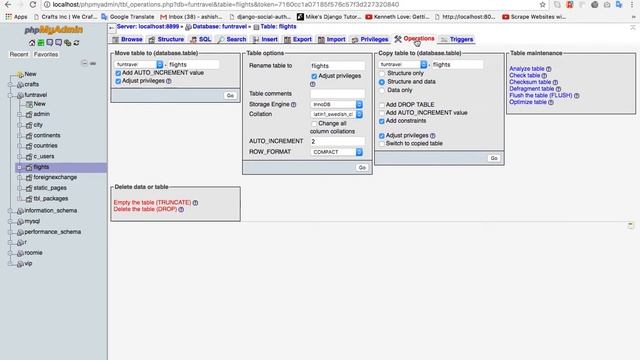Click help icon next to Empty the table
The width and height of the screenshot is (640, 360).
pos(195,203)
